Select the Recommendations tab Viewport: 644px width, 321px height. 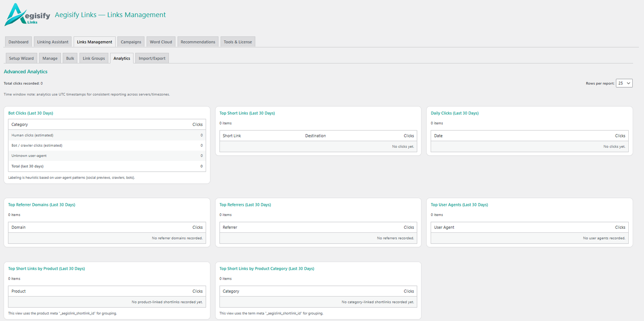pyautogui.click(x=198, y=42)
